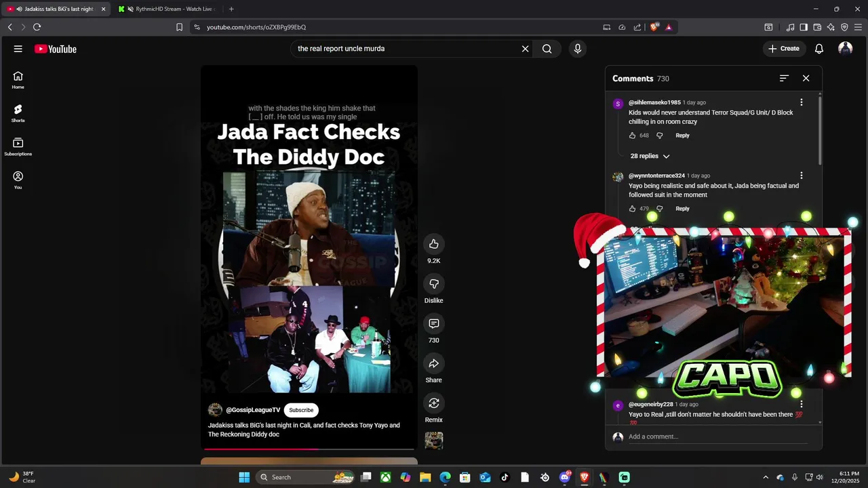868x488 pixels.
Task: Remix this Short
Action: tap(434, 403)
